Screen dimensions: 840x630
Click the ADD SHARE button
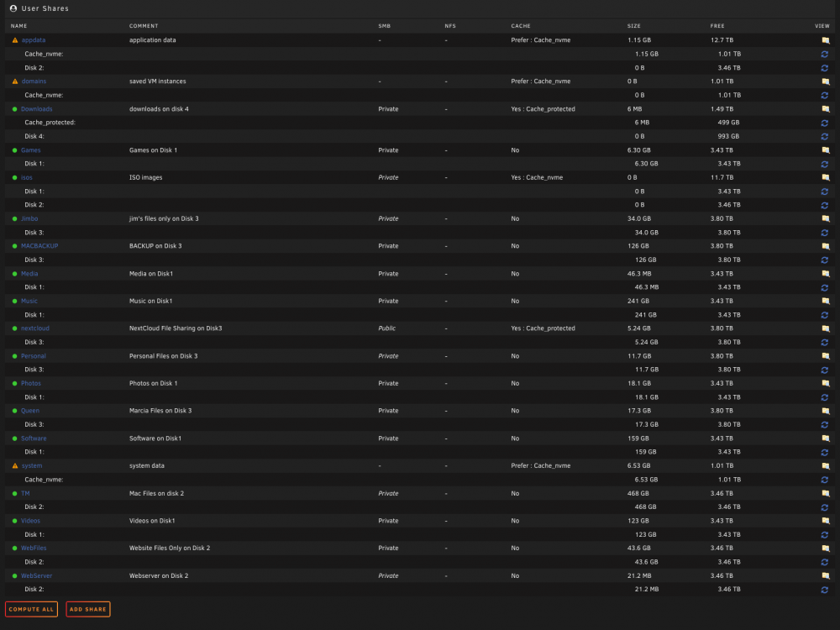[88, 609]
